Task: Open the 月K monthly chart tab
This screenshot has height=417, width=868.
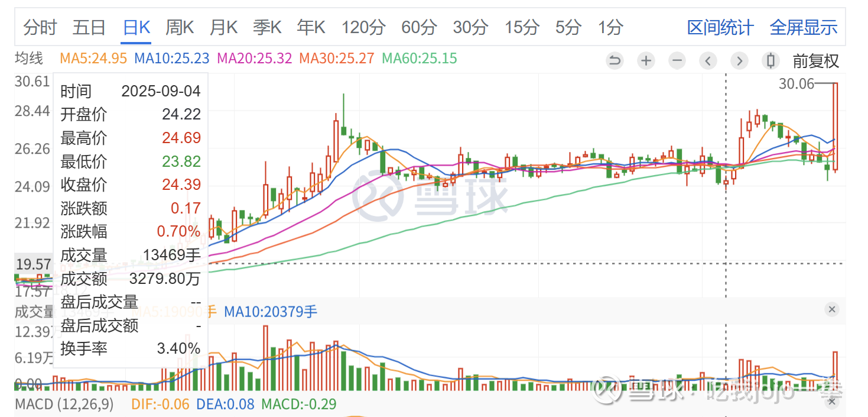Action: point(223,27)
